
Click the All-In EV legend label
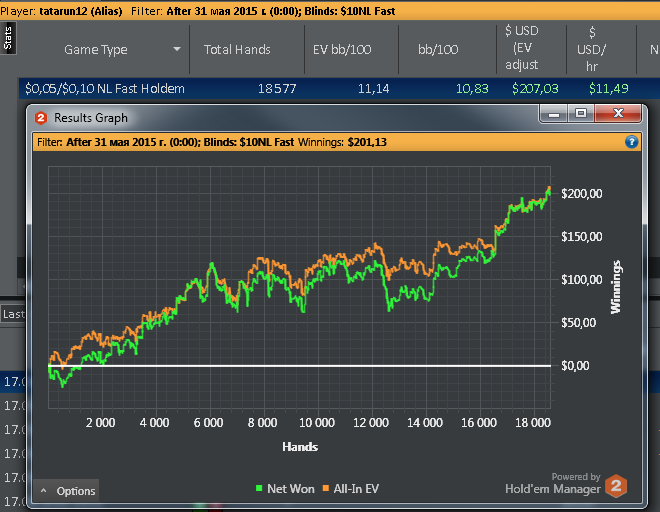[356, 489]
